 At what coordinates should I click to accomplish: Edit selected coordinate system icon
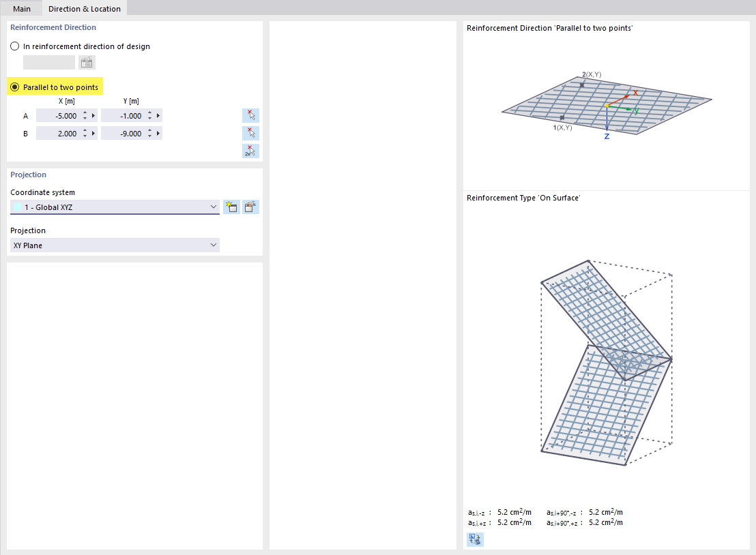(250, 207)
